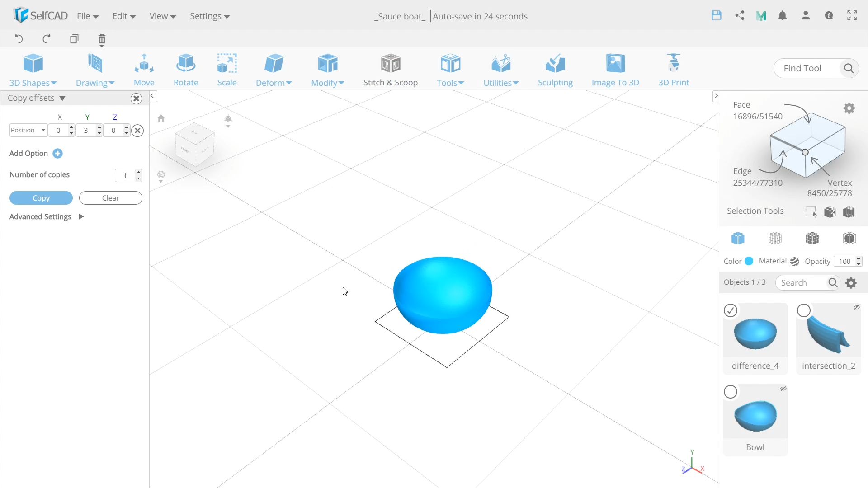Click the Save disk icon

pyautogui.click(x=717, y=15)
